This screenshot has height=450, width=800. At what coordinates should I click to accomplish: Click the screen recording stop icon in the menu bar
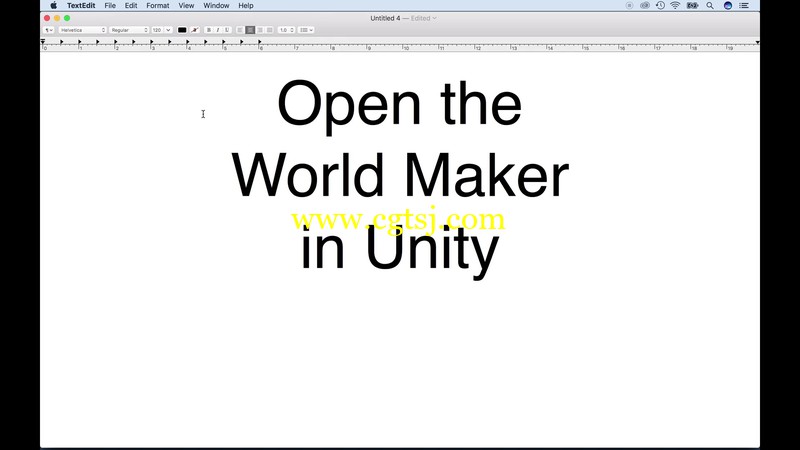point(629,6)
